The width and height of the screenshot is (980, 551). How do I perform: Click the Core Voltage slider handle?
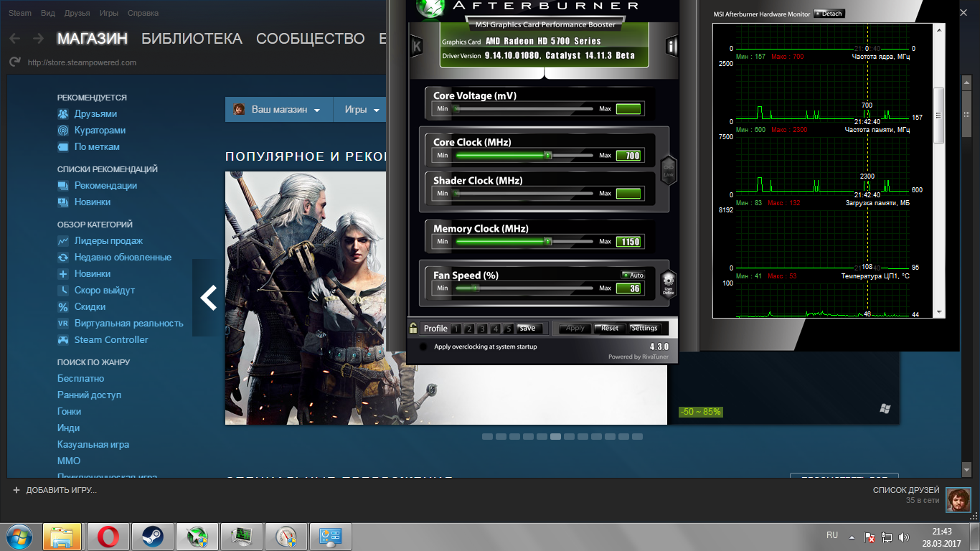pos(456,109)
